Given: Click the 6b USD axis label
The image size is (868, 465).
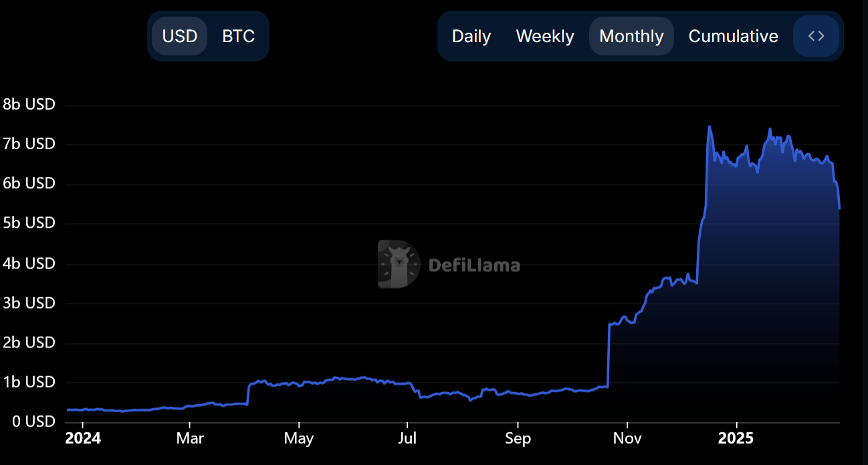Looking at the screenshot, I should pyautogui.click(x=29, y=184).
